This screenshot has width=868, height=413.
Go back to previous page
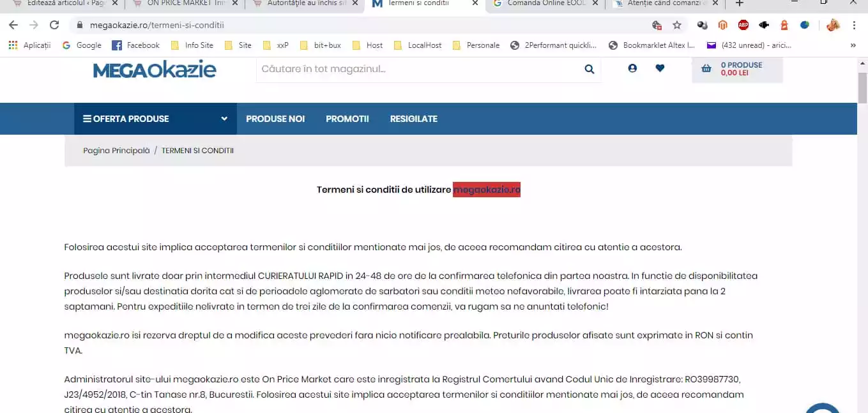pos(13,26)
